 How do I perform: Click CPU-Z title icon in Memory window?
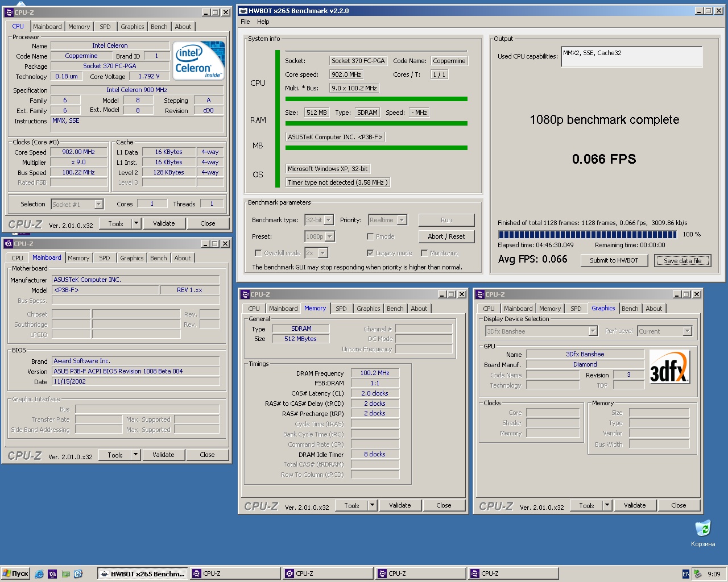(x=245, y=294)
